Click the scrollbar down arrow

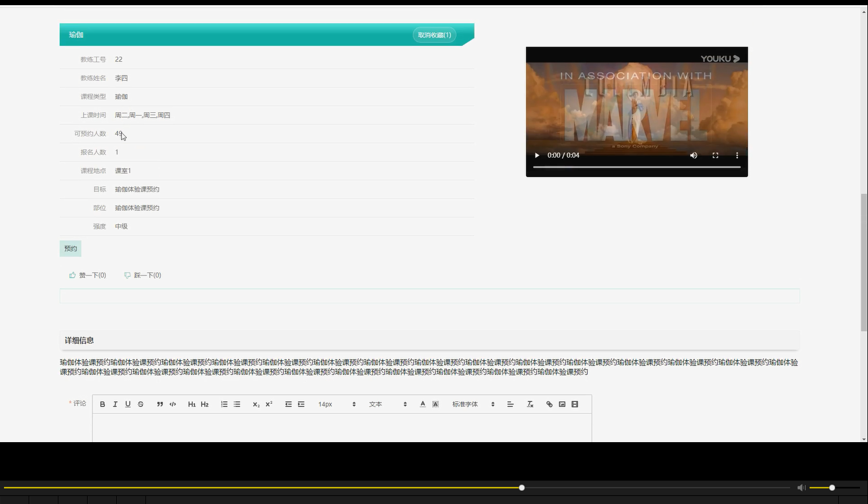[x=864, y=439]
